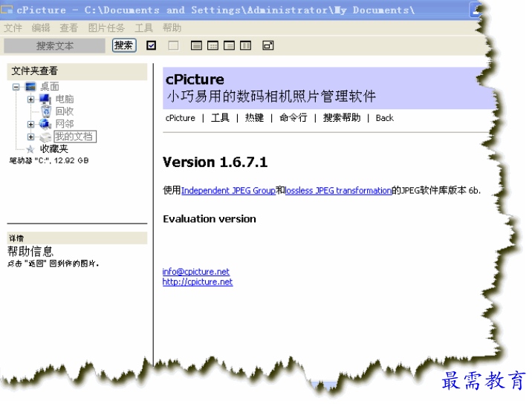Collapse the 桌面 tree node
The height and width of the screenshot is (404, 532).
click(x=16, y=87)
